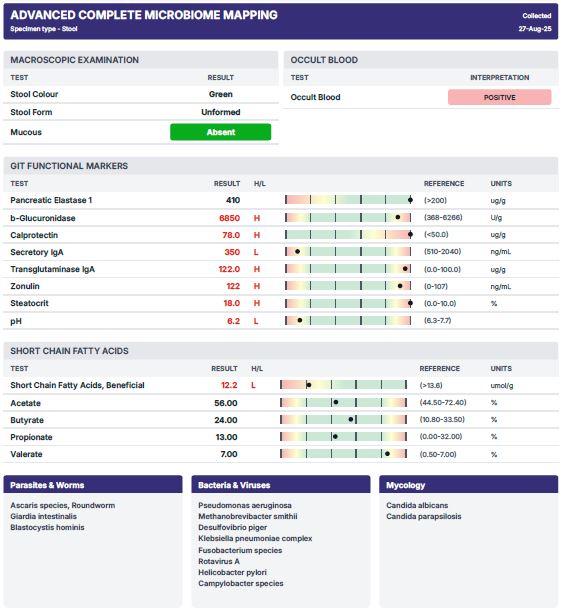Select Helicobacter pylori entry
Viewport: 566px width, 616px height.
point(232,572)
